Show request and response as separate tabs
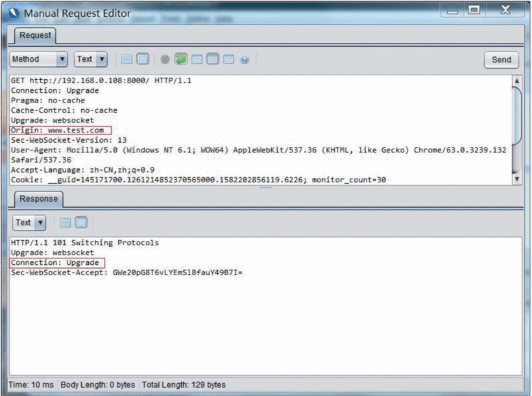This screenshot has height=396, width=532. point(197,60)
